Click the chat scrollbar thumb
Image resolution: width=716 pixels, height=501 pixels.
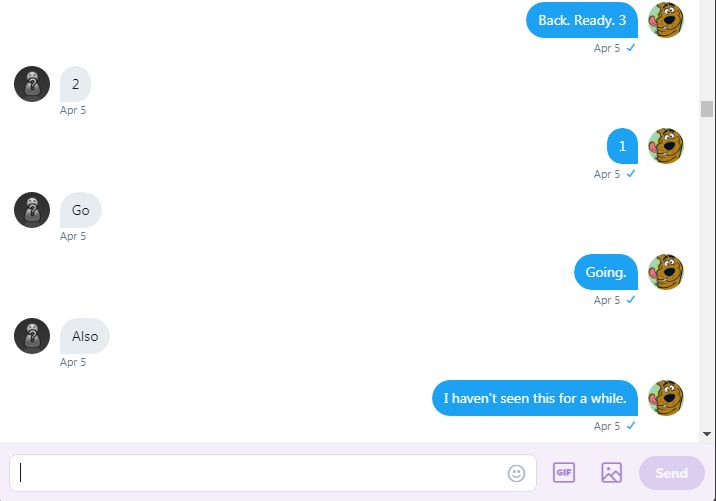707,109
